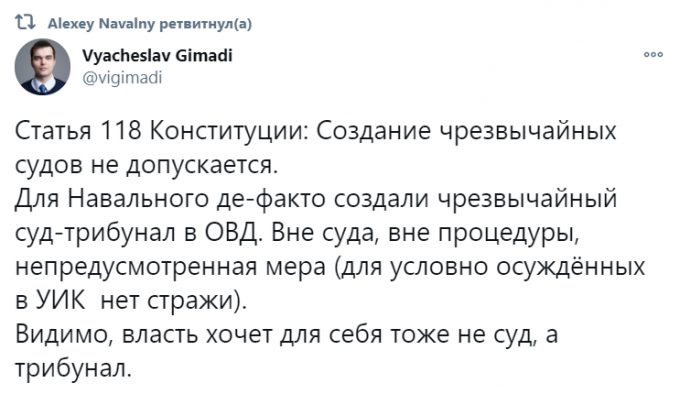The width and height of the screenshot is (680, 394).
Task: Click the phrase 'суд-трибунал' in the tweet
Action: coord(95,233)
